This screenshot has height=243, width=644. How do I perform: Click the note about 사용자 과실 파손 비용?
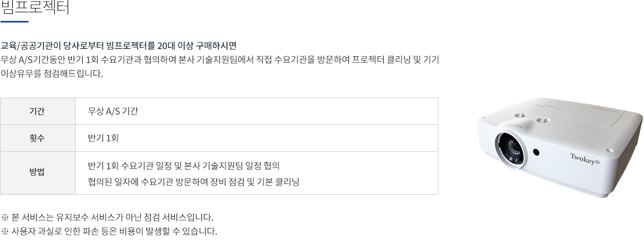[x=109, y=232]
